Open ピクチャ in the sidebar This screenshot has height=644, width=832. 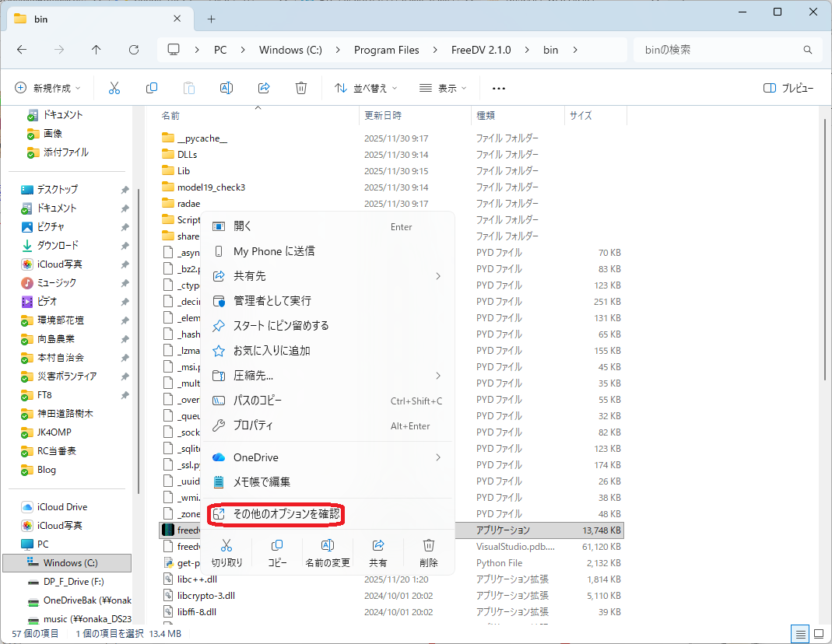(x=51, y=227)
